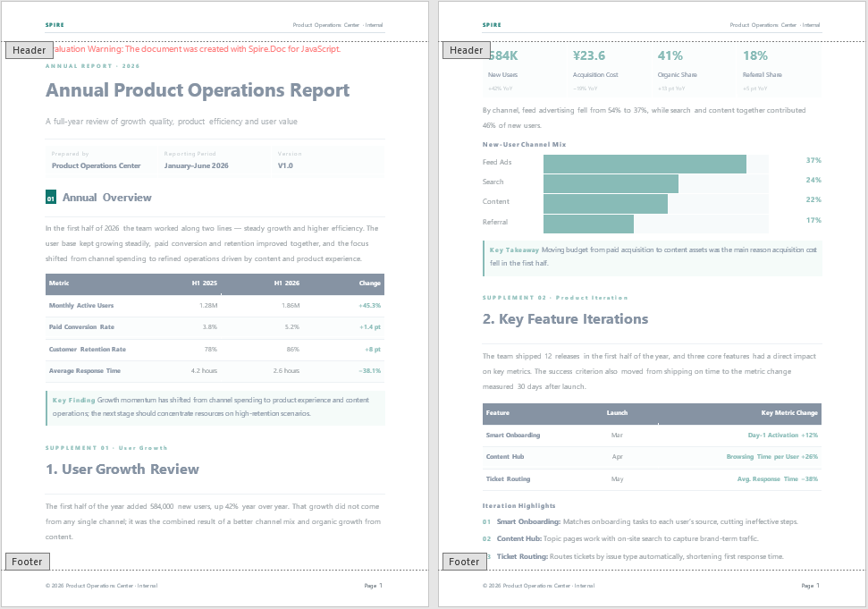
Task: Click the Referral bar in the chart
Action: point(588,224)
